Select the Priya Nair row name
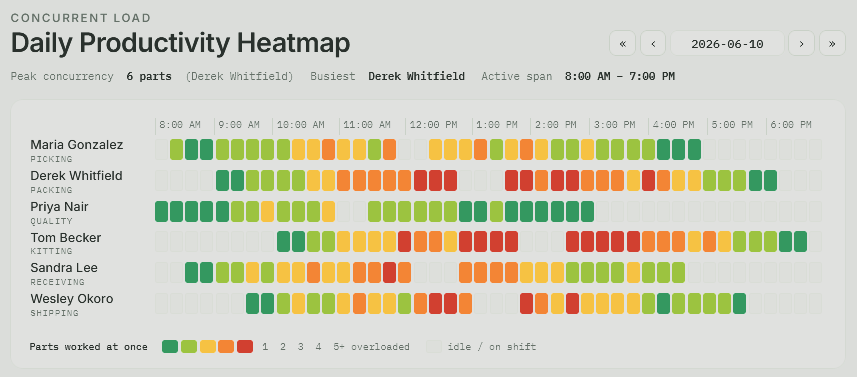The image size is (857, 377). tap(59, 207)
